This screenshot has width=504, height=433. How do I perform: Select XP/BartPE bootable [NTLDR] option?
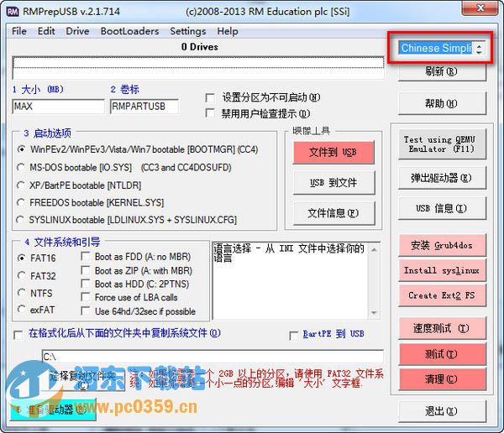[21, 185]
